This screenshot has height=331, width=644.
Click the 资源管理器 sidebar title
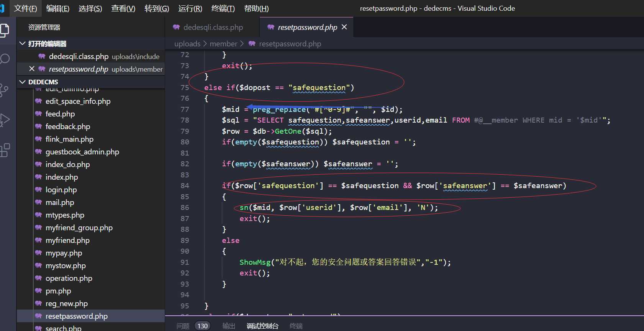[x=44, y=27]
